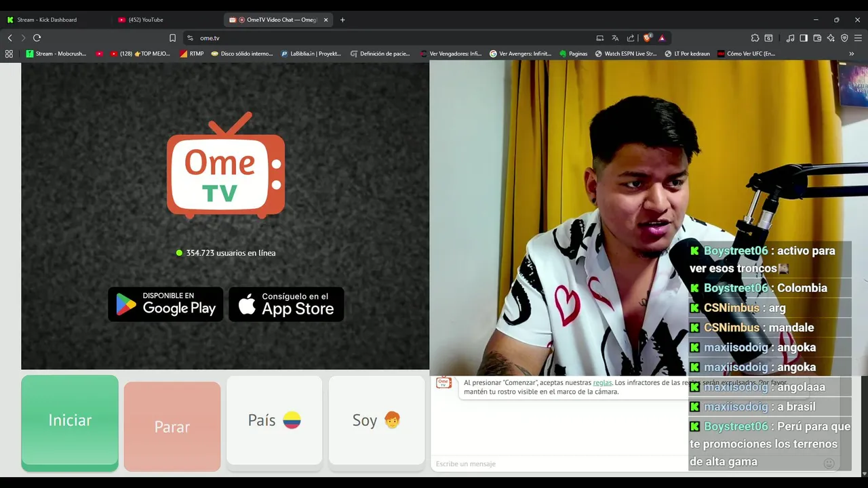The width and height of the screenshot is (868, 488).
Task: Reload the ome.tv page
Action: tap(37, 38)
